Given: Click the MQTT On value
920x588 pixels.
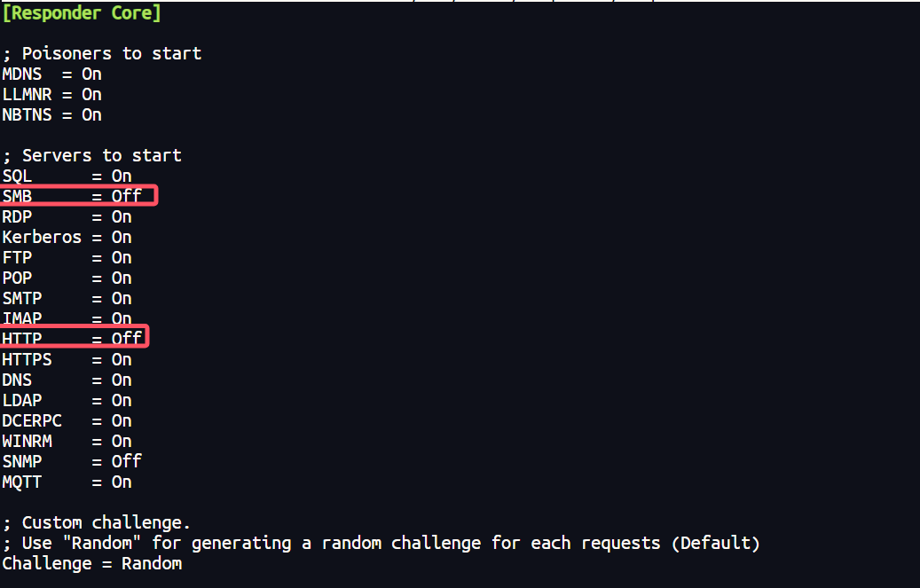Looking at the screenshot, I should coord(122,482).
